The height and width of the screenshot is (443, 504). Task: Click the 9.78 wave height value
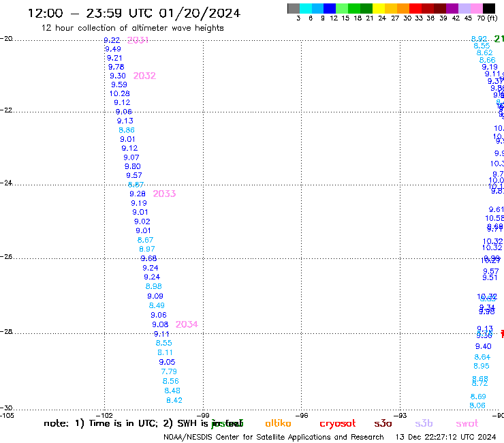point(116,67)
